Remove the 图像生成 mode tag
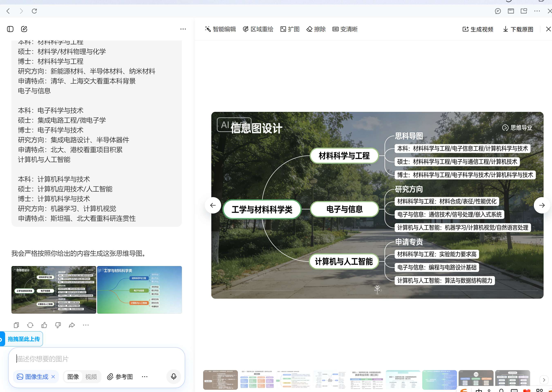 click(x=53, y=376)
